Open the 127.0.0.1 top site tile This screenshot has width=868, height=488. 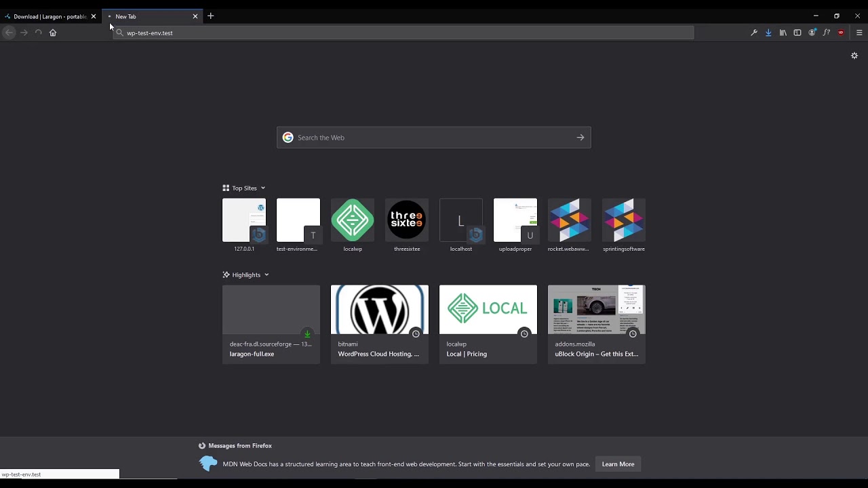244,226
